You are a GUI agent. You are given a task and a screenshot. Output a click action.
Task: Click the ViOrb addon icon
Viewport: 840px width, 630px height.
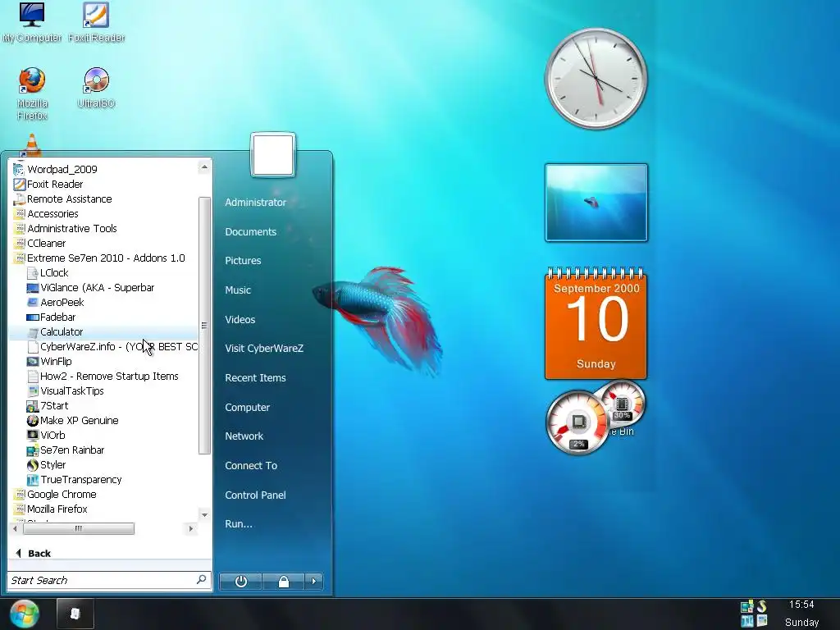33,436
